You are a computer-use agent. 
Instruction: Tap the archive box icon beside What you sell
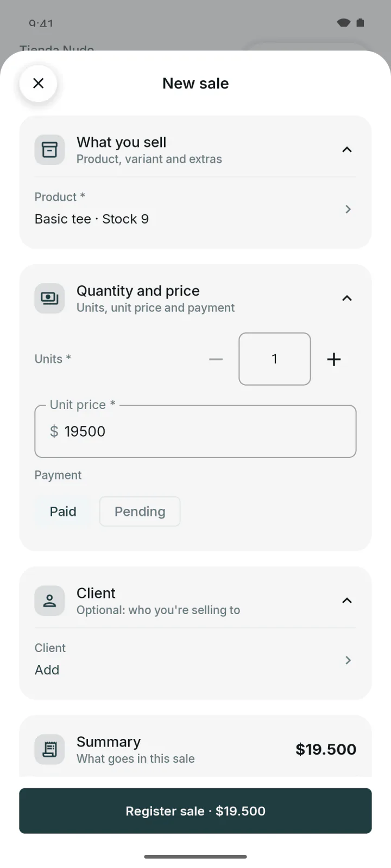(x=49, y=150)
